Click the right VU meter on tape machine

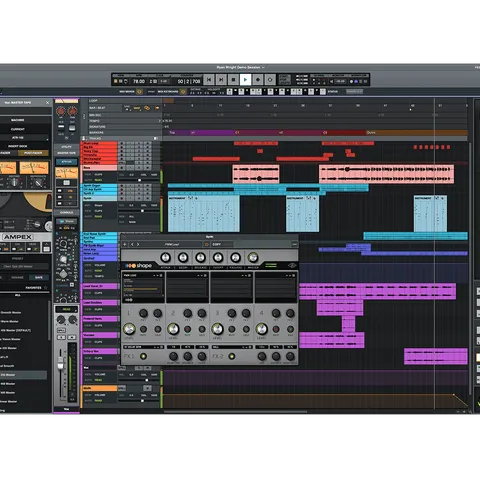(x=34, y=168)
